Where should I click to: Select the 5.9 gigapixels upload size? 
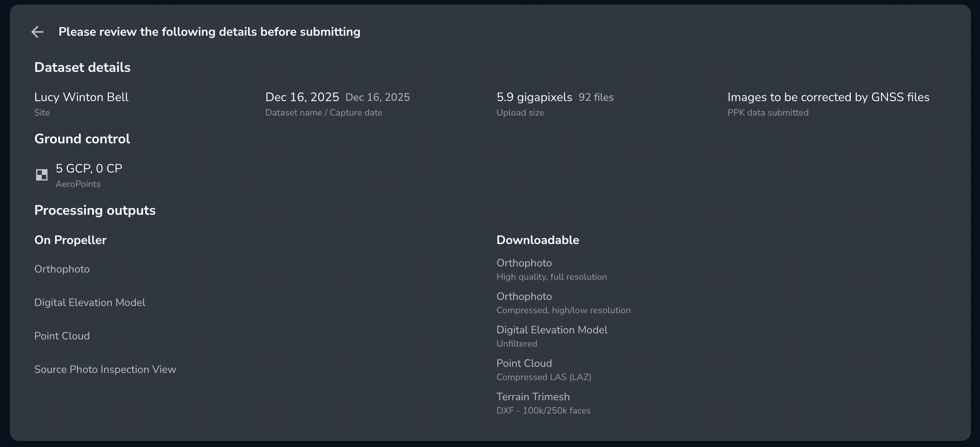[534, 97]
